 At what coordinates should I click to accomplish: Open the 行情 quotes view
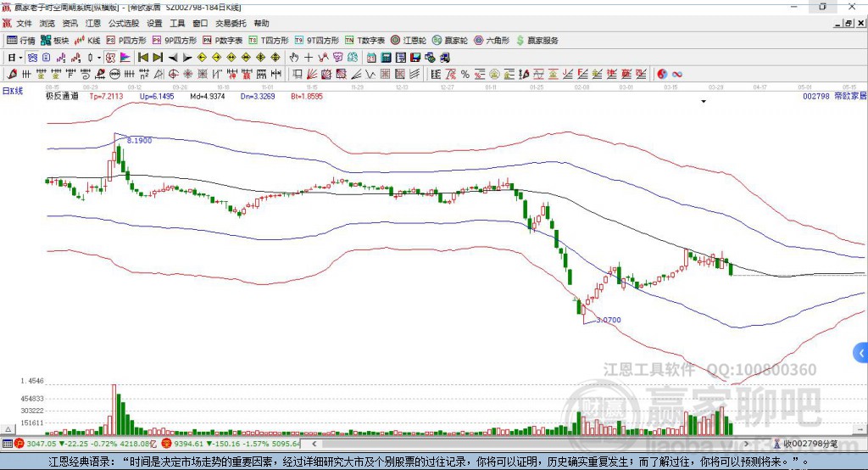click(20, 41)
